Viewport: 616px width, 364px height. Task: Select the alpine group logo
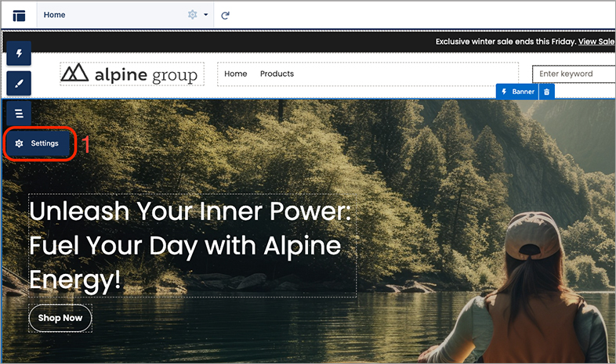(x=132, y=74)
